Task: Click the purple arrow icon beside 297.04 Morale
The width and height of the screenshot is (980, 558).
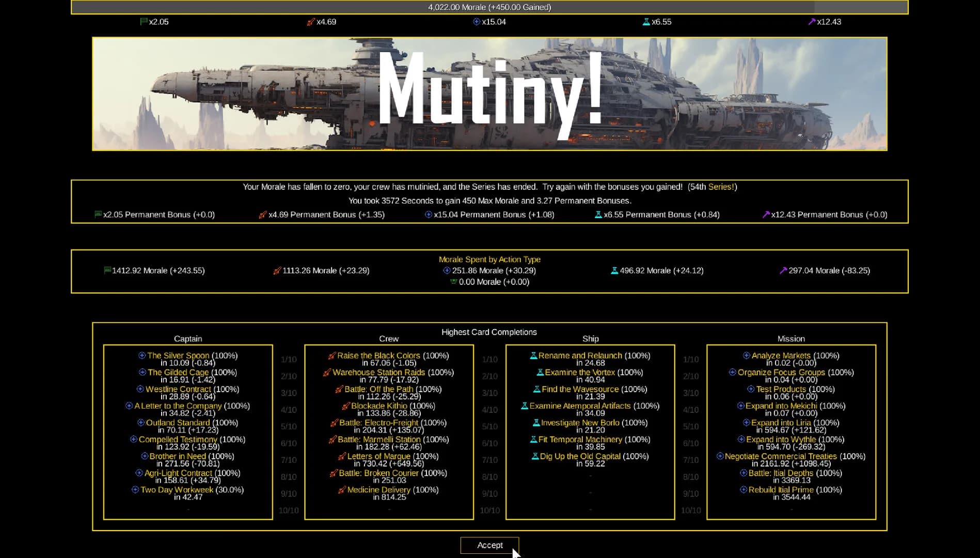Action: [x=783, y=270]
